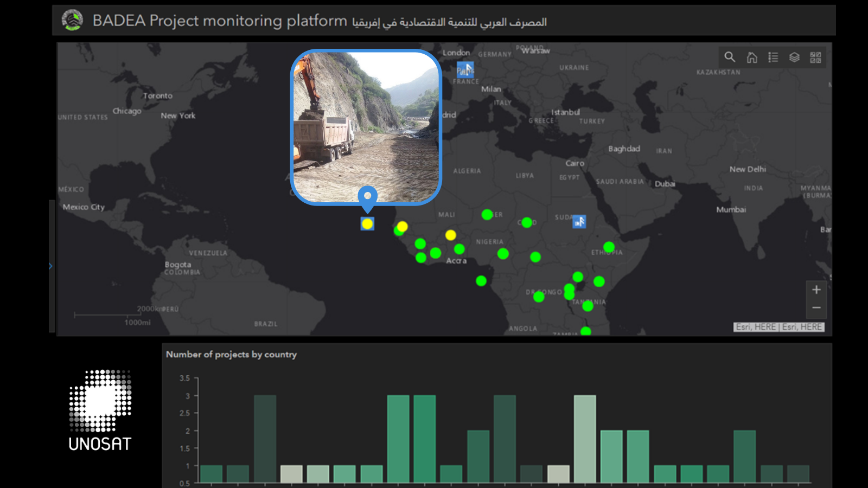Reset map to home extent
Image resolution: width=868 pixels, height=488 pixels.
751,57
